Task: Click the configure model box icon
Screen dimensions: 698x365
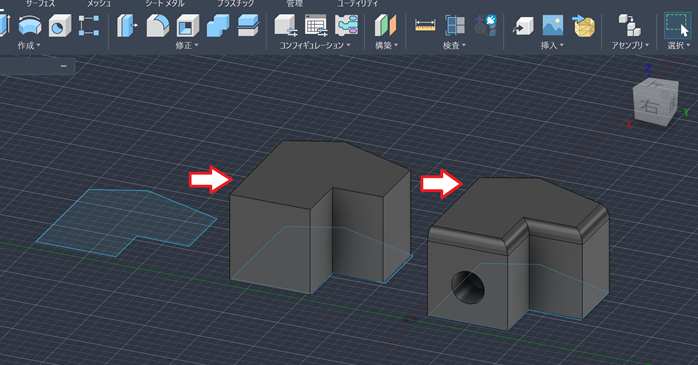Action: tap(285, 25)
